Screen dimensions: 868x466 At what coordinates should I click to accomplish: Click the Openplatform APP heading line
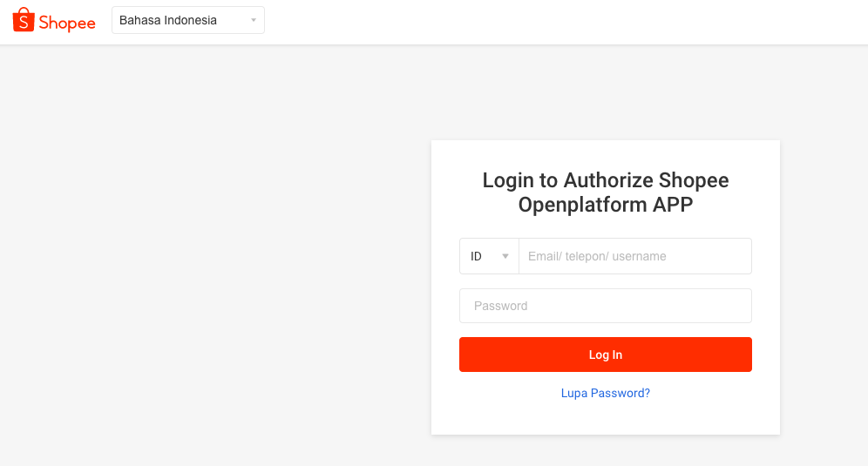tap(606, 205)
